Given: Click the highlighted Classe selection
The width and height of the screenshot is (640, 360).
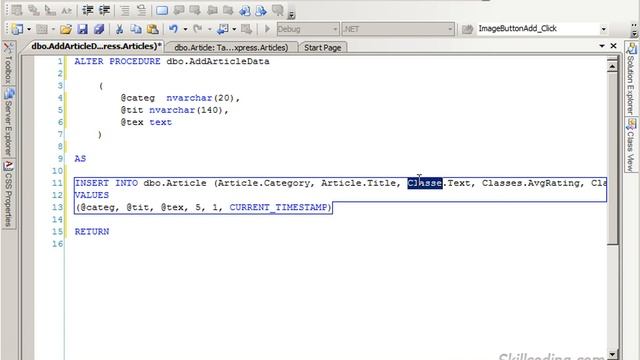Looking at the screenshot, I should click(425, 183).
